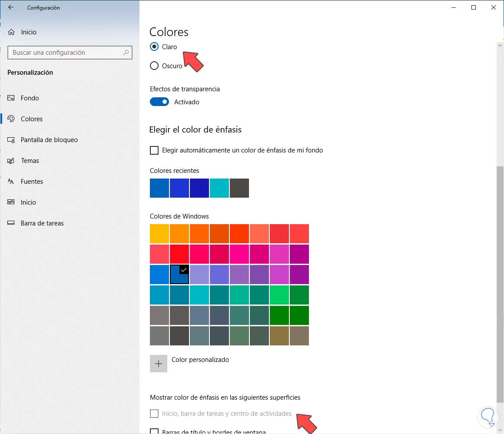
Task: Open Inicio under Personalización
Action: pos(70,202)
